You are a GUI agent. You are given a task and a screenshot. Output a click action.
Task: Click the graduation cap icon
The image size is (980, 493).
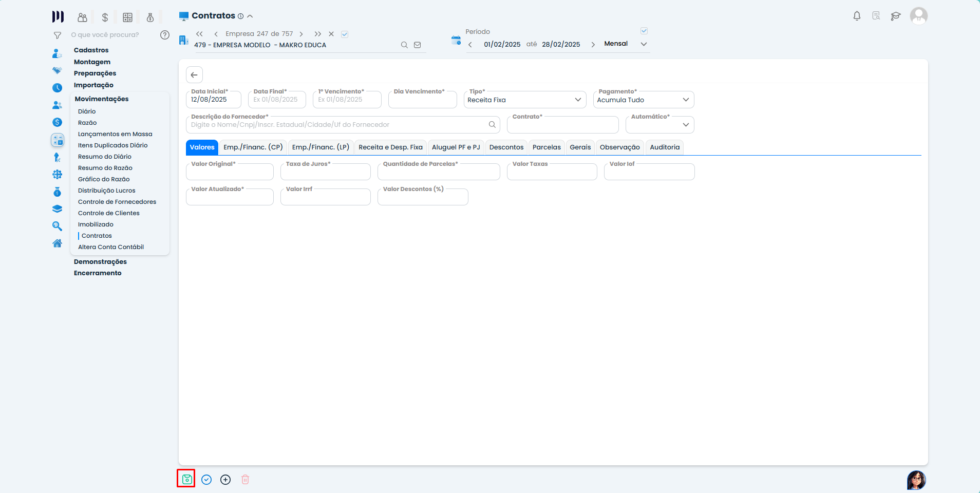896,16
